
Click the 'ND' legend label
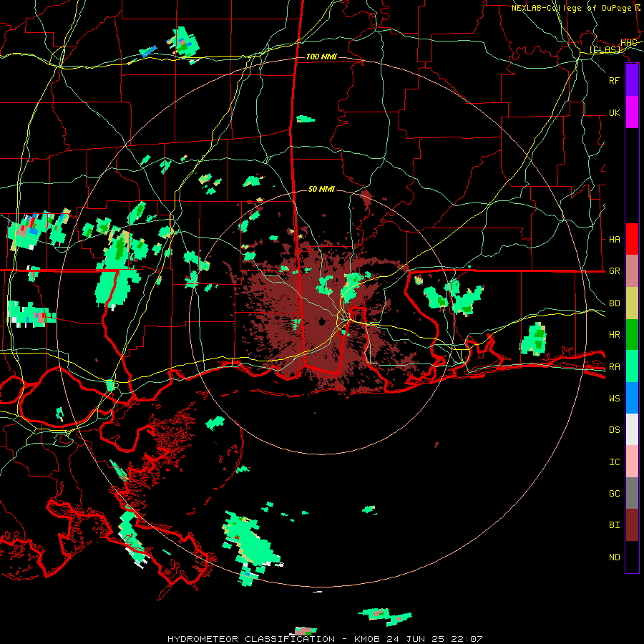tap(614, 557)
